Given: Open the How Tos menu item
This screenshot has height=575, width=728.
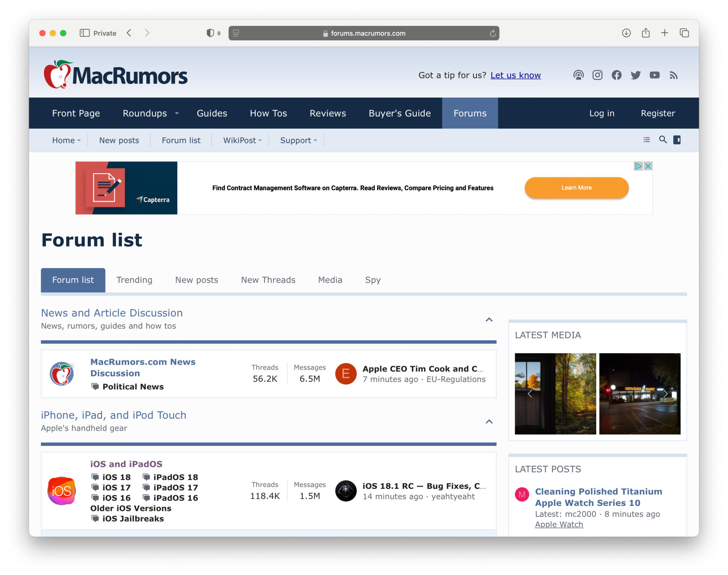Looking at the screenshot, I should pos(268,113).
